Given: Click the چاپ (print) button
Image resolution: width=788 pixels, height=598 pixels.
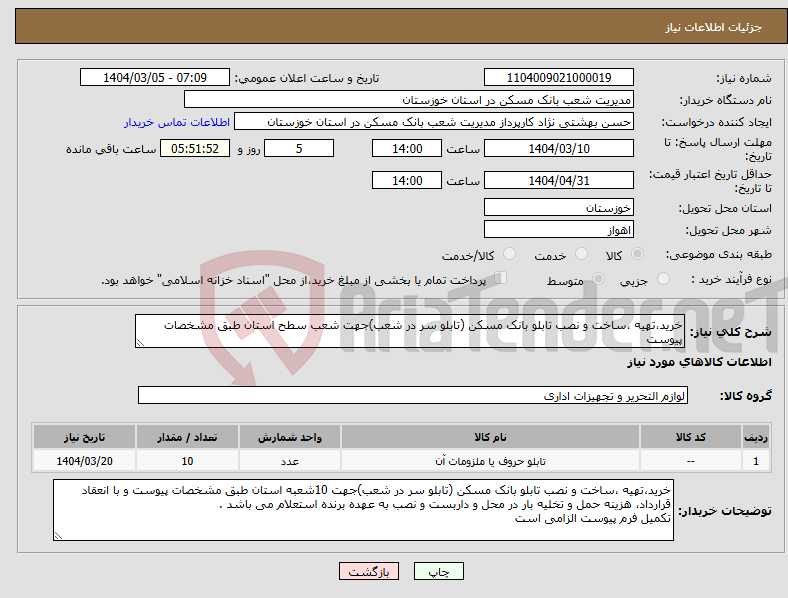Looking at the screenshot, I should tap(438, 571).
